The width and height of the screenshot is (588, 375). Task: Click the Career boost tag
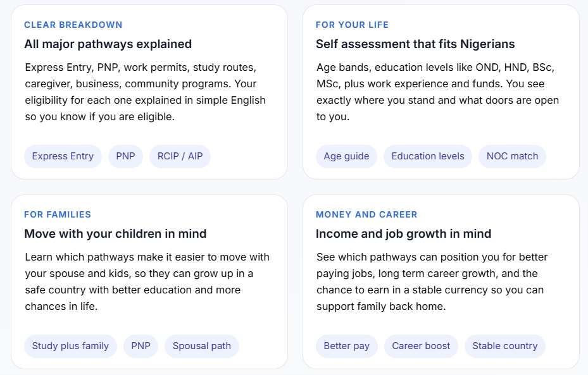(421, 346)
